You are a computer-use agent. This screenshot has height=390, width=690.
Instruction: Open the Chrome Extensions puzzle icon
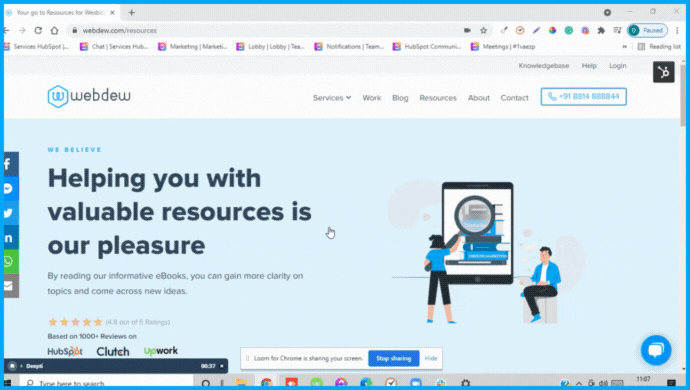click(x=601, y=30)
